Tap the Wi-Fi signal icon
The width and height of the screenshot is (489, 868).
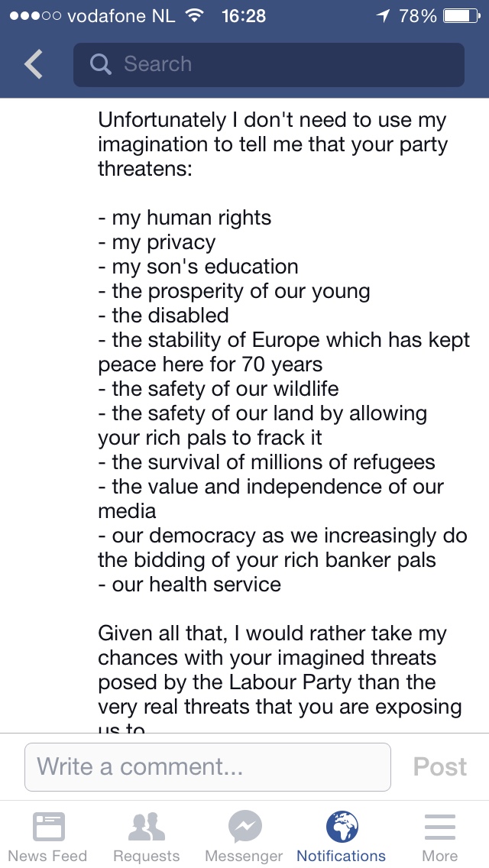click(x=195, y=15)
